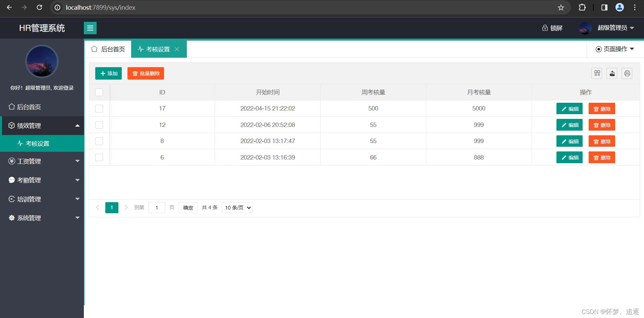Click the 周考核量 column header

(x=373, y=92)
